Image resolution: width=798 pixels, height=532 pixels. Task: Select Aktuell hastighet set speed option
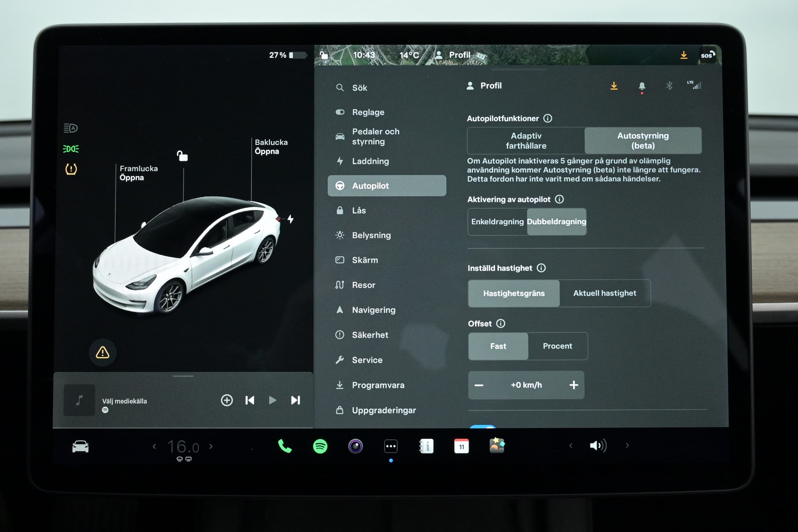point(604,293)
